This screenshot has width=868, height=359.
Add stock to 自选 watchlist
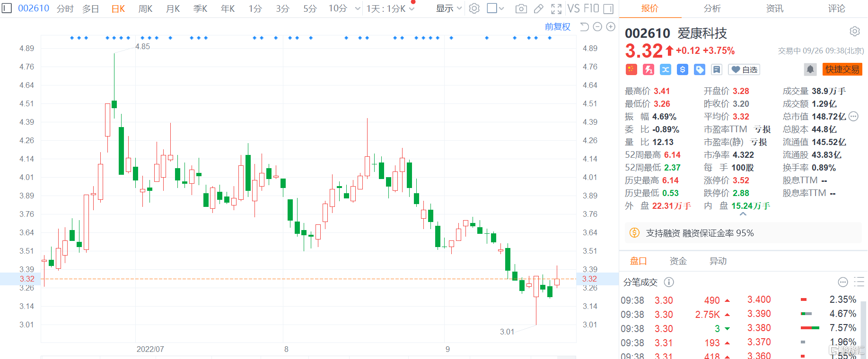click(744, 69)
